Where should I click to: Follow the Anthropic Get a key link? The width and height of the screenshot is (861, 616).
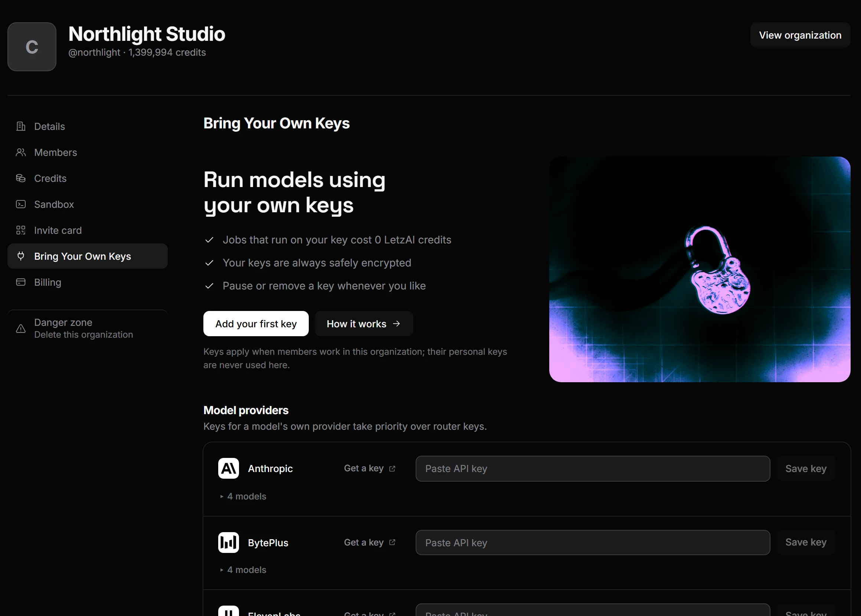[x=370, y=468]
